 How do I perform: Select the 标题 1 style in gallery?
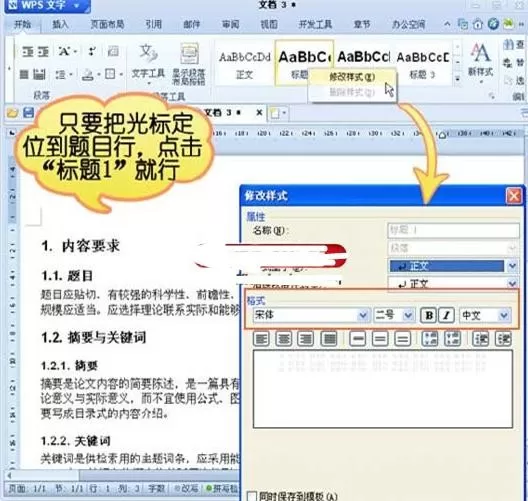click(304, 64)
